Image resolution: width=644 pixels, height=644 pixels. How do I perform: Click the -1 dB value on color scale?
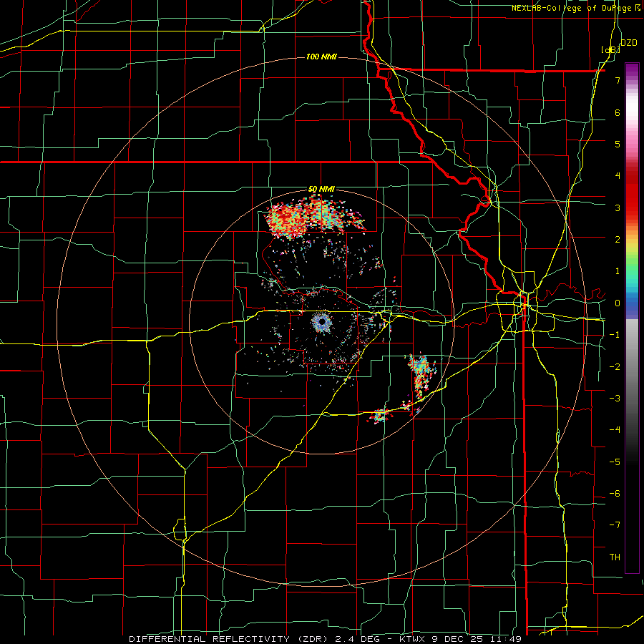pos(615,335)
